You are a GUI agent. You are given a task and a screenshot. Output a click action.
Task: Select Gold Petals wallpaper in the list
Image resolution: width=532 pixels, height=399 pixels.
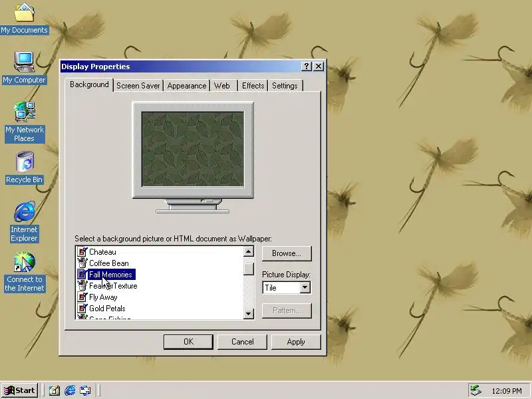[x=107, y=308]
